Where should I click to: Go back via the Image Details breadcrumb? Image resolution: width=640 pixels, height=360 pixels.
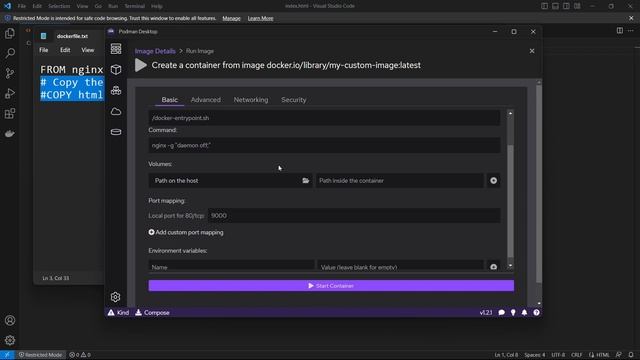(x=155, y=51)
